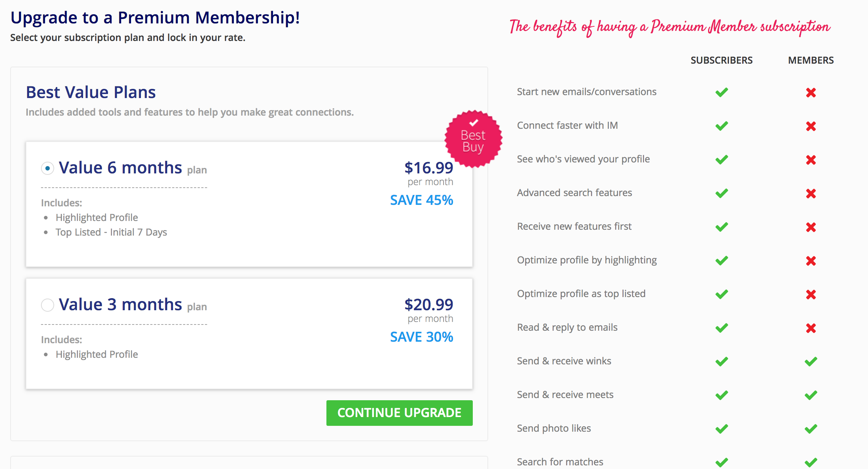Viewport: 868px width, 469px height.
Task: Click subscribers checkmark for Start new emails/conversations
Action: pos(722,92)
